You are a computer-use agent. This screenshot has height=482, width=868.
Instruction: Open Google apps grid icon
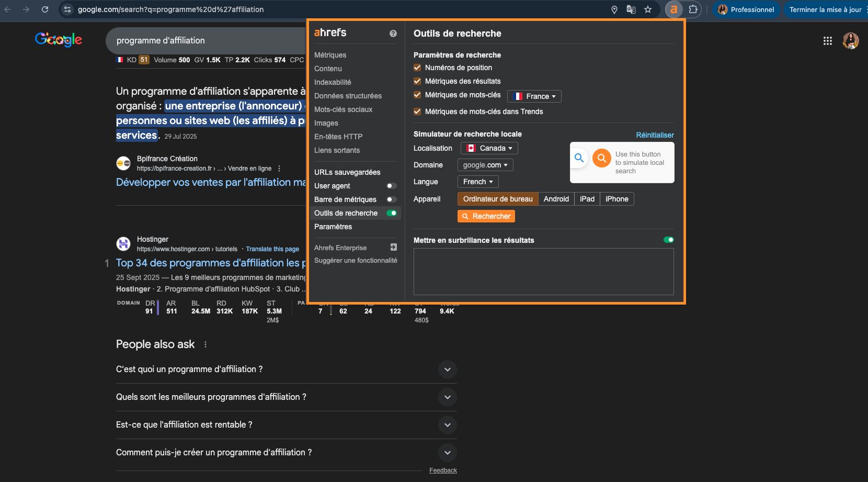click(x=828, y=41)
